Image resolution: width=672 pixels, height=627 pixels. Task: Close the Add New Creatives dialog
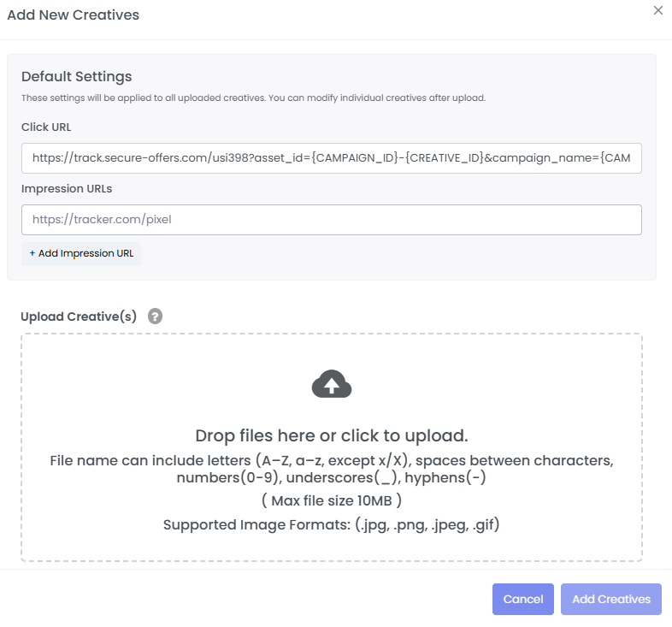[657, 11]
